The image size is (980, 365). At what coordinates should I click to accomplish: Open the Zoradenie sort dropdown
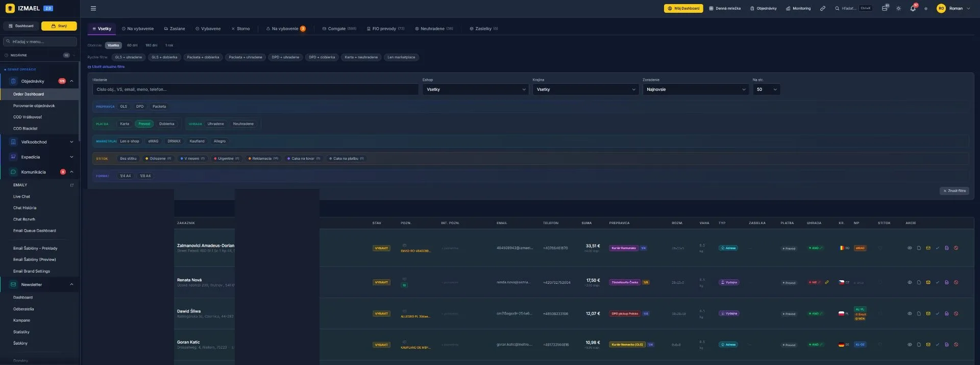tap(696, 89)
